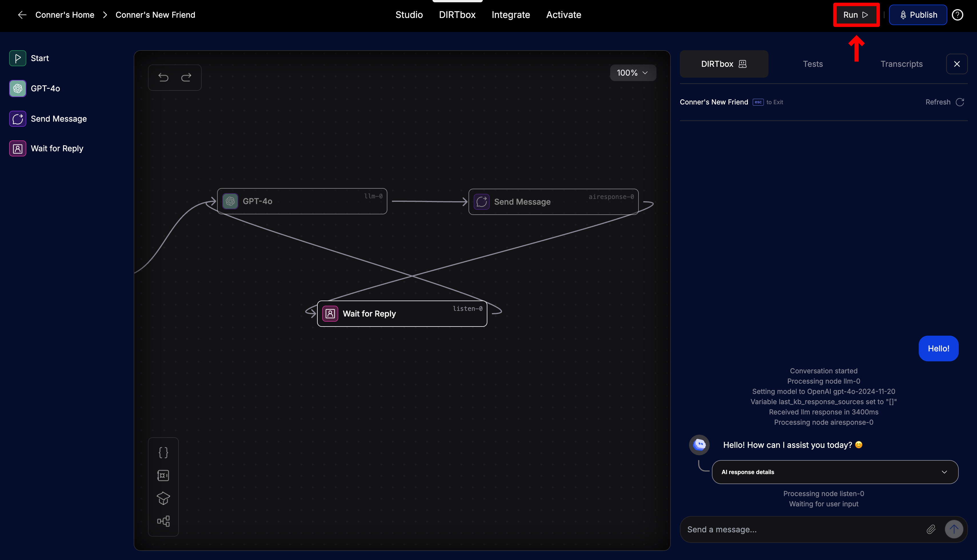The image size is (977, 560).
Task: Switch to the Tests tab
Action: point(813,64)
